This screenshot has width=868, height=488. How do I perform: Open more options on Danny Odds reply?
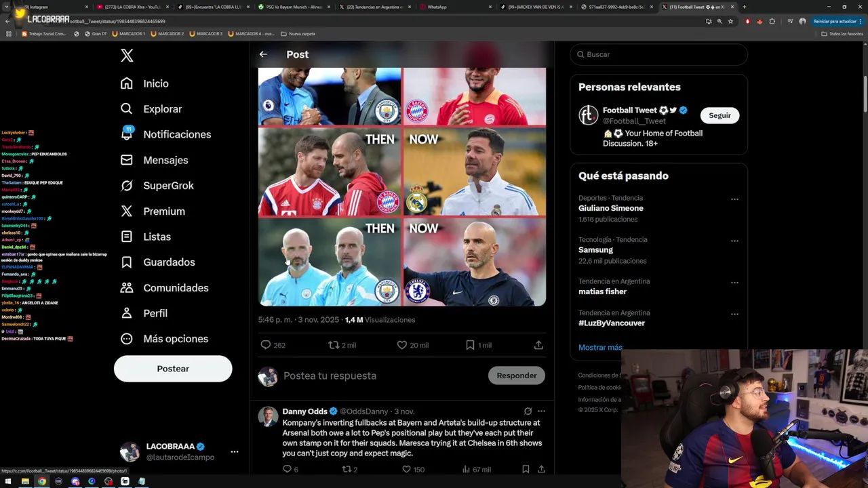[x=541, y=411]
